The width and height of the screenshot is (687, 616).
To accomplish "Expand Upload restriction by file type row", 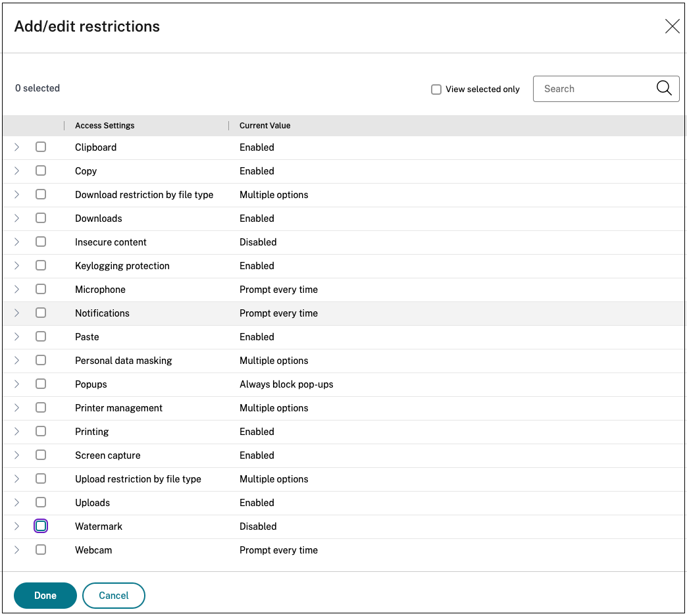I will [x=17, y=479].
